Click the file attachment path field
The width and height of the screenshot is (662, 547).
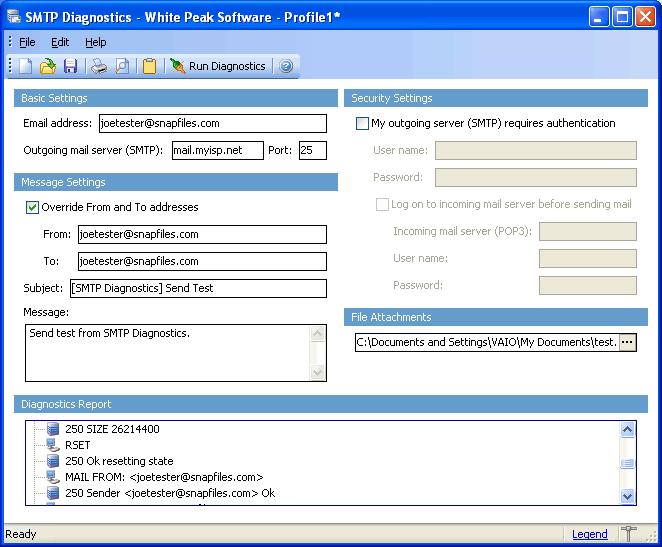point(487,342)
